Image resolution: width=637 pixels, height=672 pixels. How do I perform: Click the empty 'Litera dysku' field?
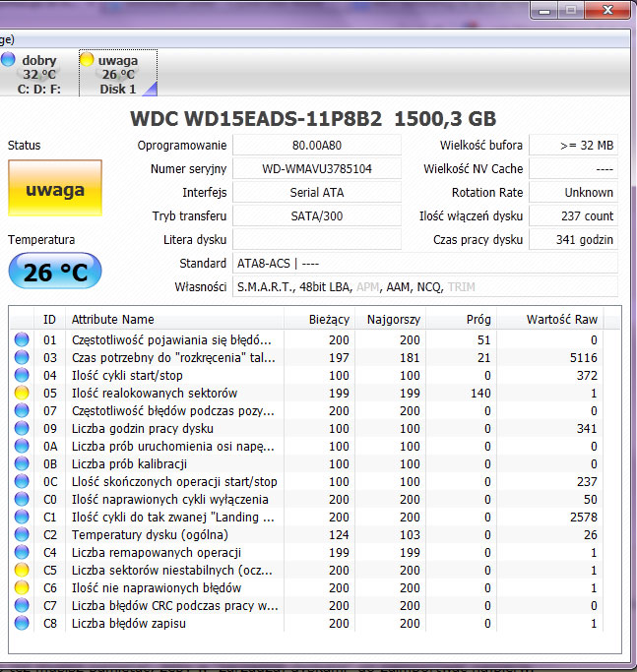coord(317,239)
